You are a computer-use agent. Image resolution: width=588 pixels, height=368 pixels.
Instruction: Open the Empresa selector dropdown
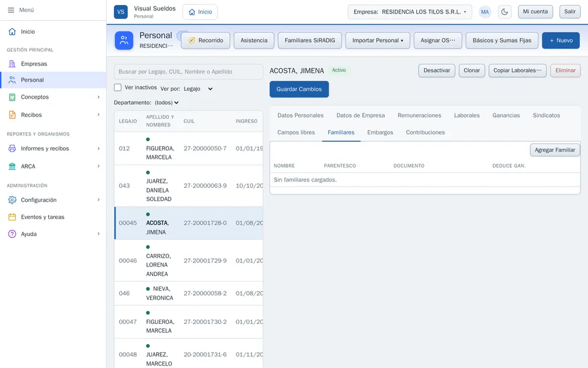point(410,12)
